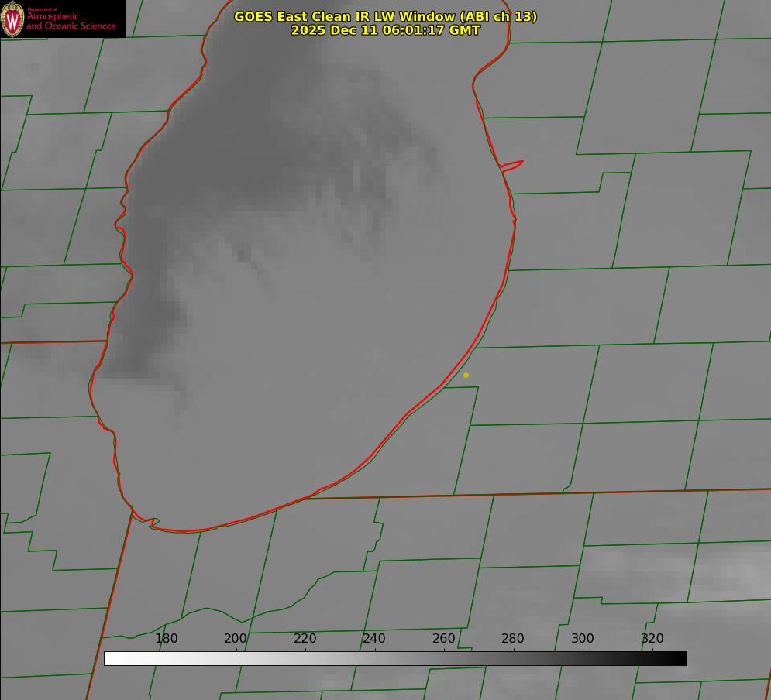
Task: Click the small red peninsula outline on east shore
Action: click(513, 164)
